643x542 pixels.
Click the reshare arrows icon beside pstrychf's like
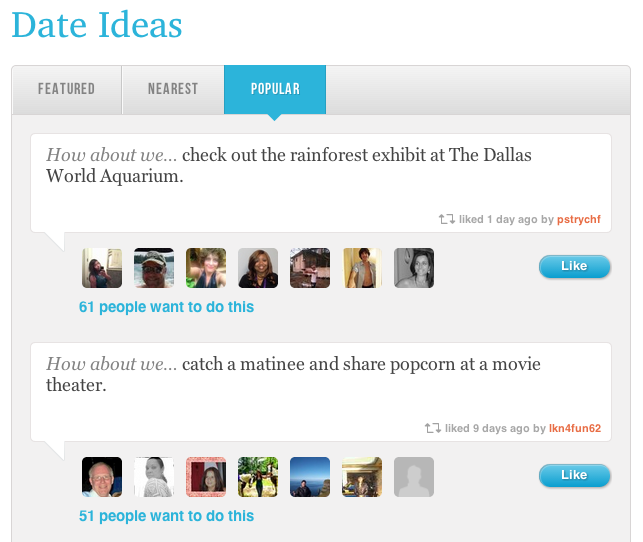click(x=447, y=219)
